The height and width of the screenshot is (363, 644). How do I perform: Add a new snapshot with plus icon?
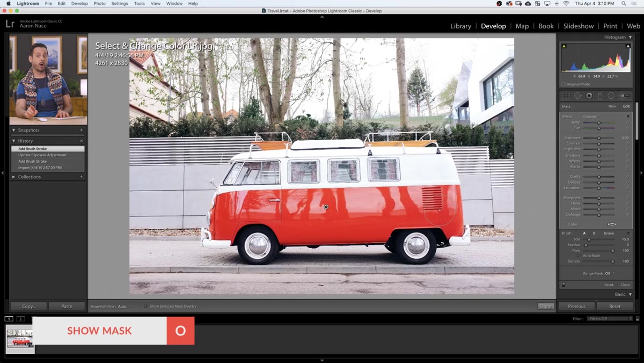coord(82,130)
